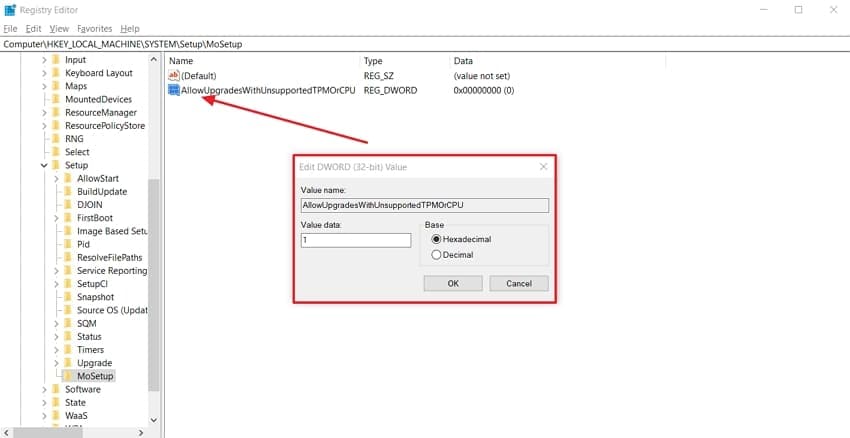Open the Edit menu
Screen dimensions: 850x438
point(33,29)
